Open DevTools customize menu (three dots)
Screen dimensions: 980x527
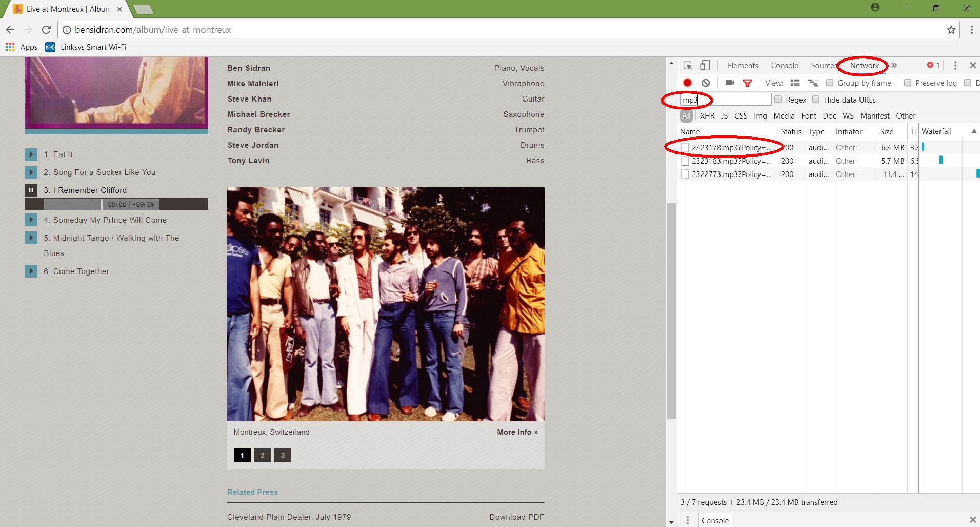[x=955, y=65]
